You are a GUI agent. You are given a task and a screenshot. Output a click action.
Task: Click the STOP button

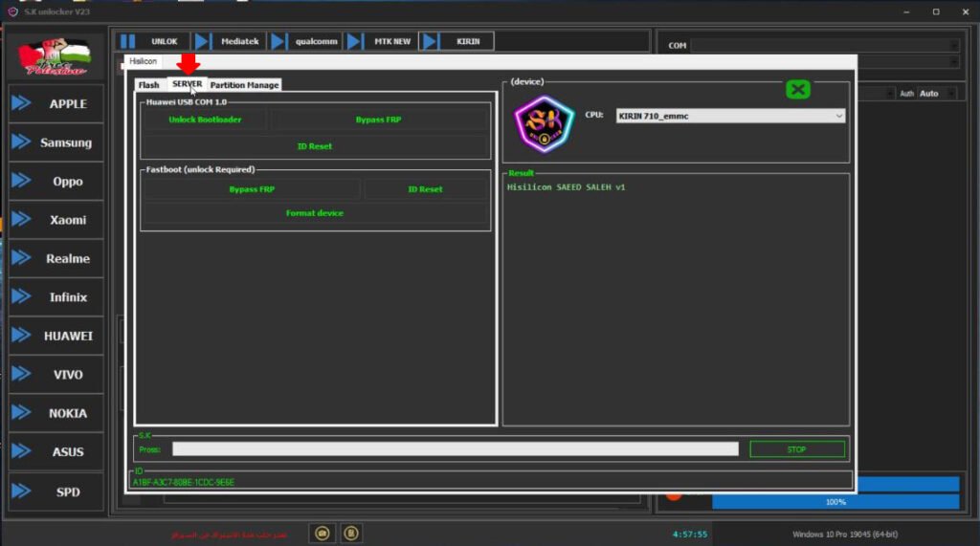pos(797,449)
